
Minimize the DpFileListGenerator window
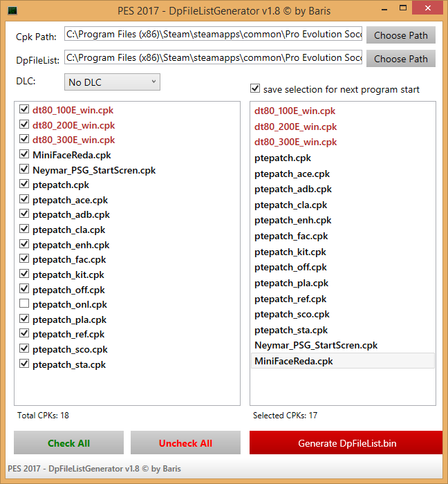[x=384, y=10]
